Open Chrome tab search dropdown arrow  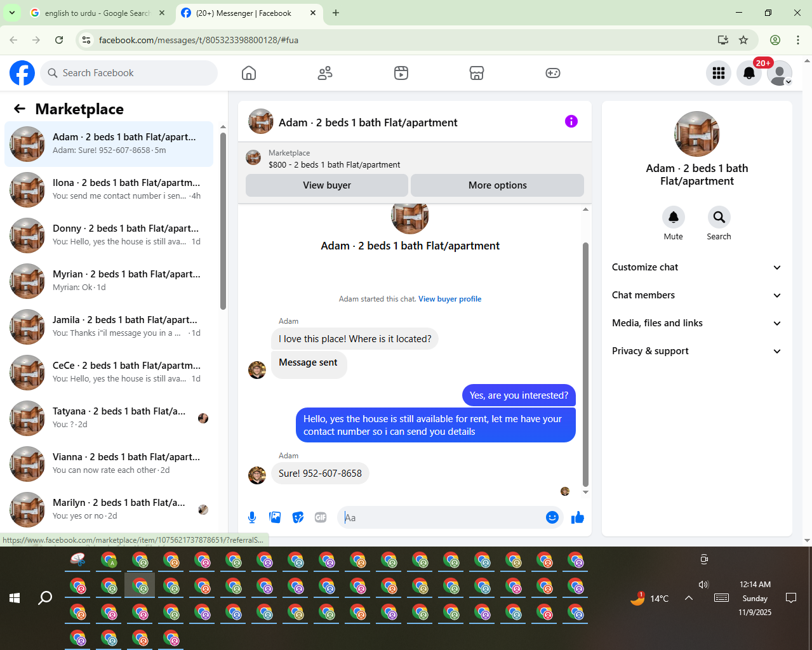point(11,13)
